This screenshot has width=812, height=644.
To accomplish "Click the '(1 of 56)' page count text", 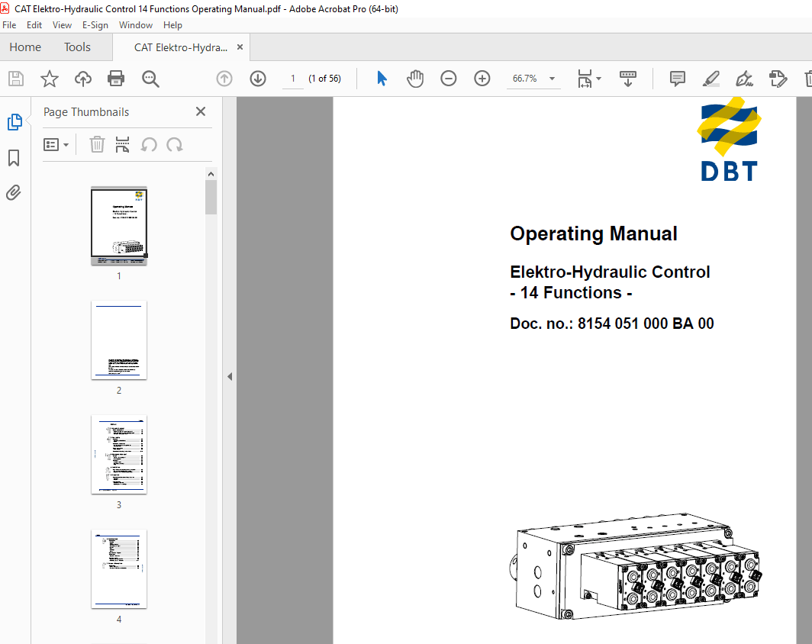I will click(x=324, y=79).
